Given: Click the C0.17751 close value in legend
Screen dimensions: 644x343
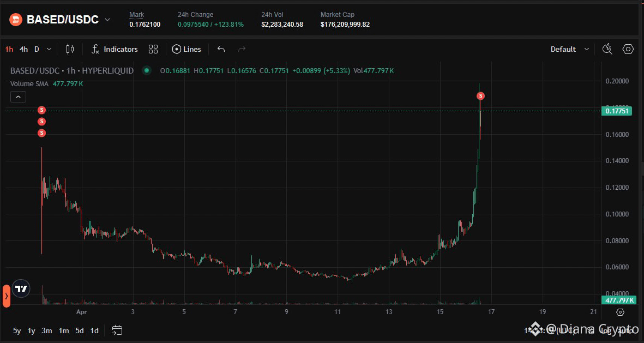Looking at the screenshot, I should pos(274,71).
